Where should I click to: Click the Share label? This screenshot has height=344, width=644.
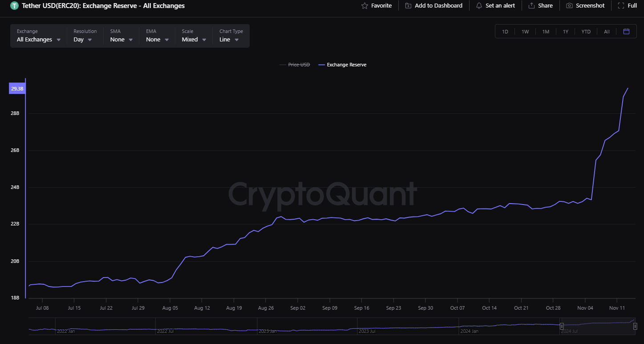(545, 6)
